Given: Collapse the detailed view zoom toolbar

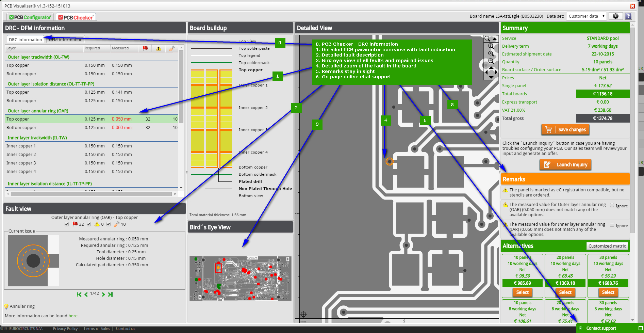Looking at the screenshot, I should (x=495, y=39).
